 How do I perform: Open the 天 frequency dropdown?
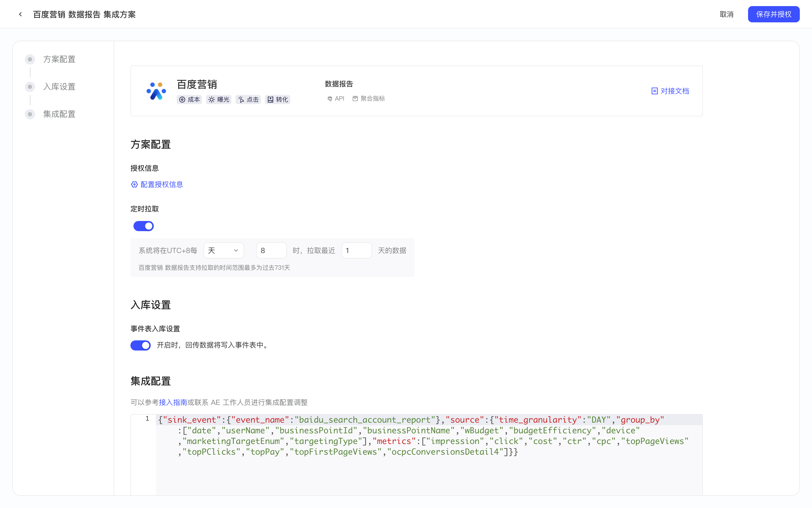click(x=224, y=250)
